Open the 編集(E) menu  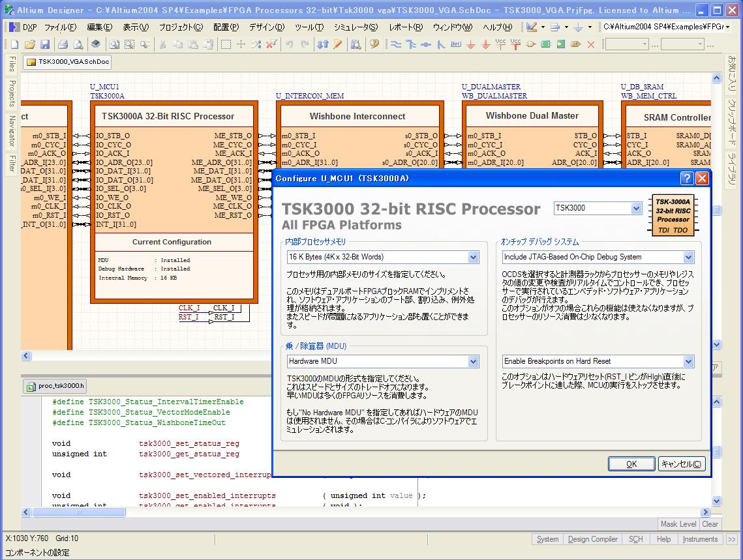[100, 27]
